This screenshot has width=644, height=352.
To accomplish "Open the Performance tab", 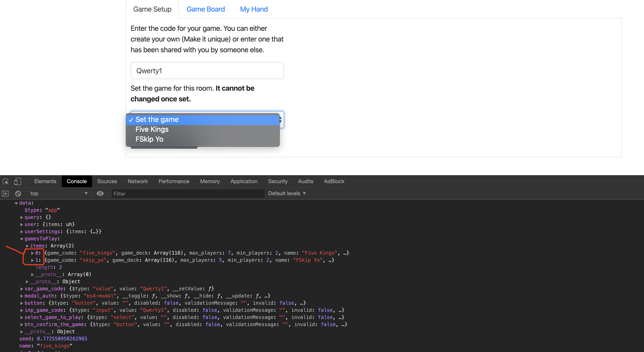I will [174, 182].
